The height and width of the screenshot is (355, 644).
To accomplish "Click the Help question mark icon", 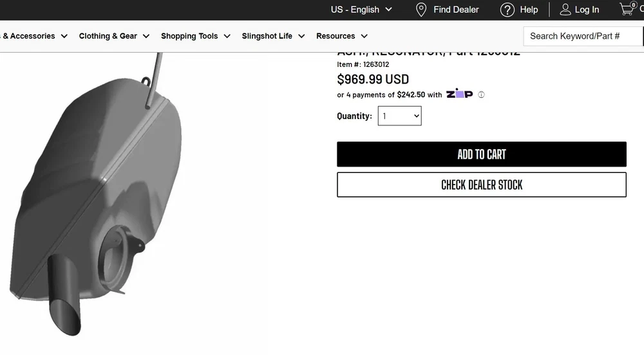I will pyautogui.click(x=507, y=10).
